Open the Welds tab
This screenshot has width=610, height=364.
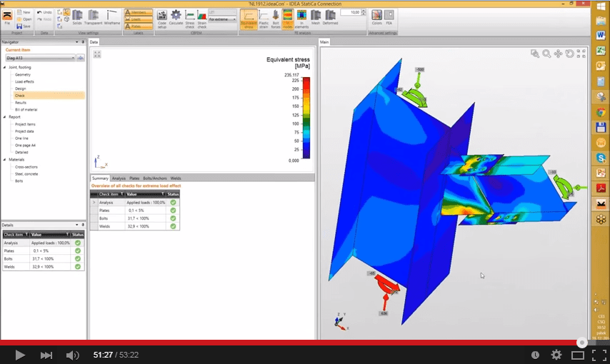(x=175, y=178)
